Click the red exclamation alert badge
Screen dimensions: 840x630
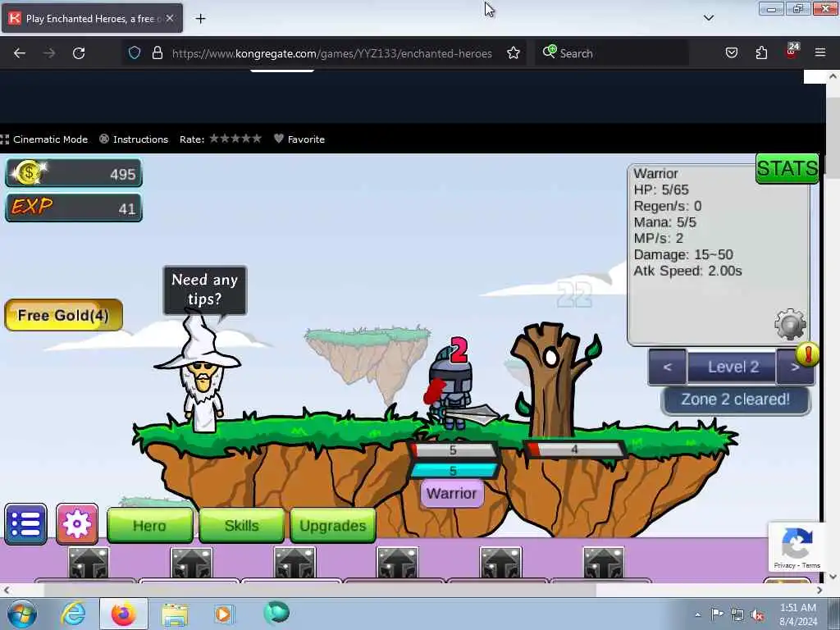[x=807, y=354]
